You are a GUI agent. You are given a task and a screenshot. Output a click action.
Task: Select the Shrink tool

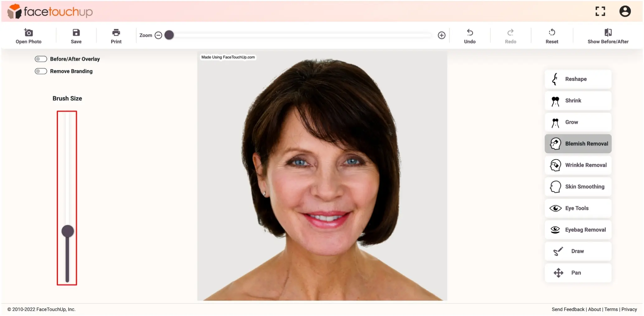point(578,100)
